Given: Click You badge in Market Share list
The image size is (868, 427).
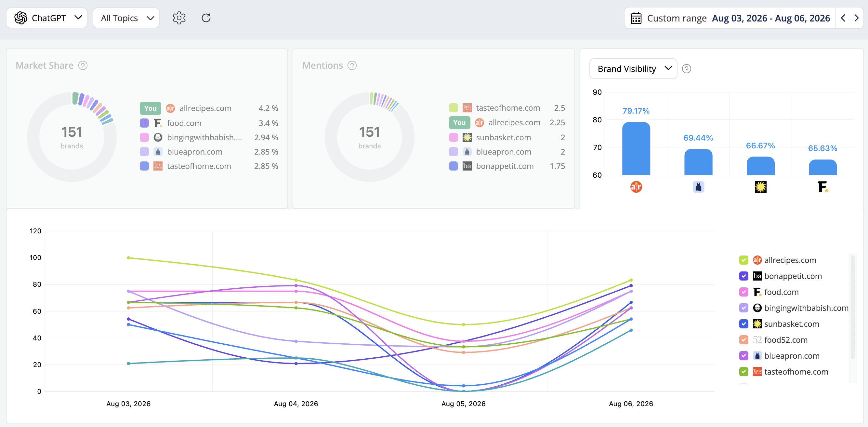Looking at the screenshot, I should (x=150, y=108).
